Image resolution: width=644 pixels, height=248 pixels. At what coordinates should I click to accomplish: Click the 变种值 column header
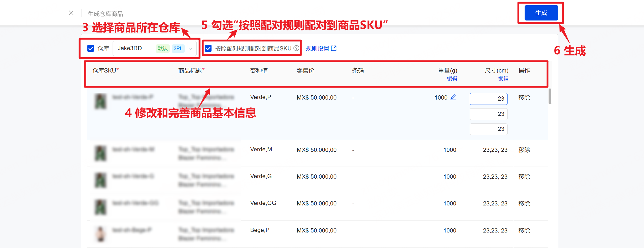[259, 71]
